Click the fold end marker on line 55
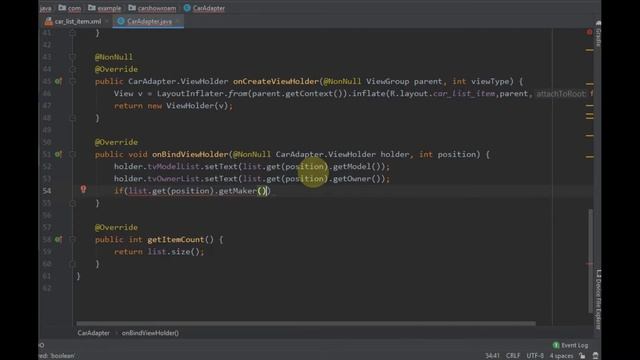This screenshot has height=360, width=640. click(73, 203)
